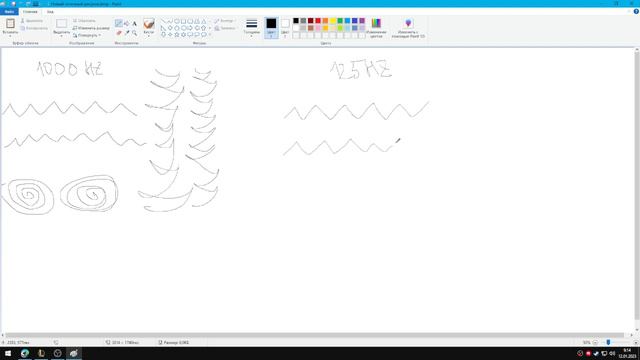Select the straight Line shape

pos(163,21)
